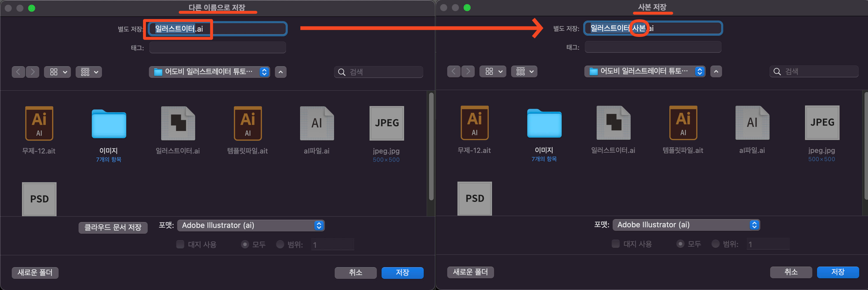Image resolution: width=868 pixels, height=290 pixels.
Task: Select the PSD file in Save As dialog
Action: [x=39, y=199]
